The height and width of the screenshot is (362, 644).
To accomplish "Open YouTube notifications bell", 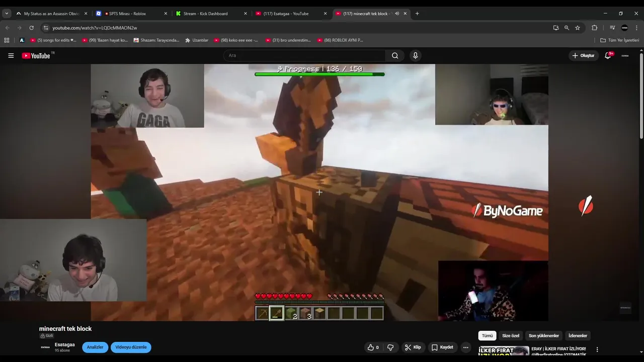I will coord(608,55).
